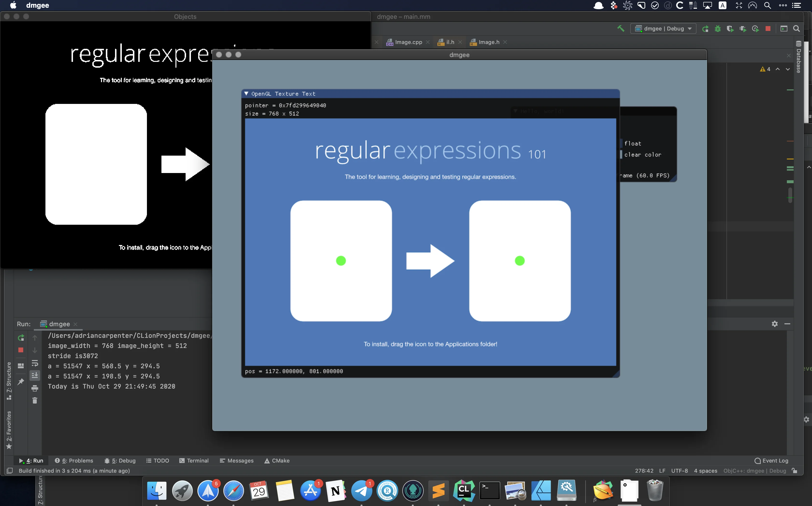
Task: Click the red Stop icon in toolbar
Action: (768, 29)
